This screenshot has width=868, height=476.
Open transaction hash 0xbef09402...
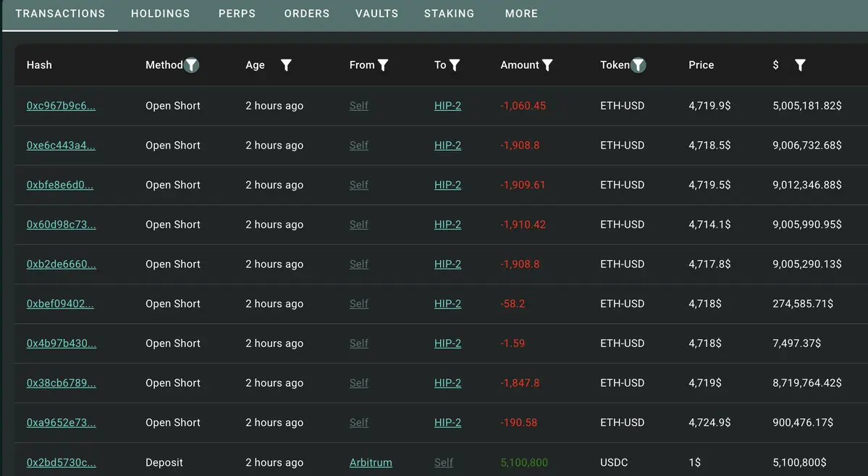tap(60, 304)
